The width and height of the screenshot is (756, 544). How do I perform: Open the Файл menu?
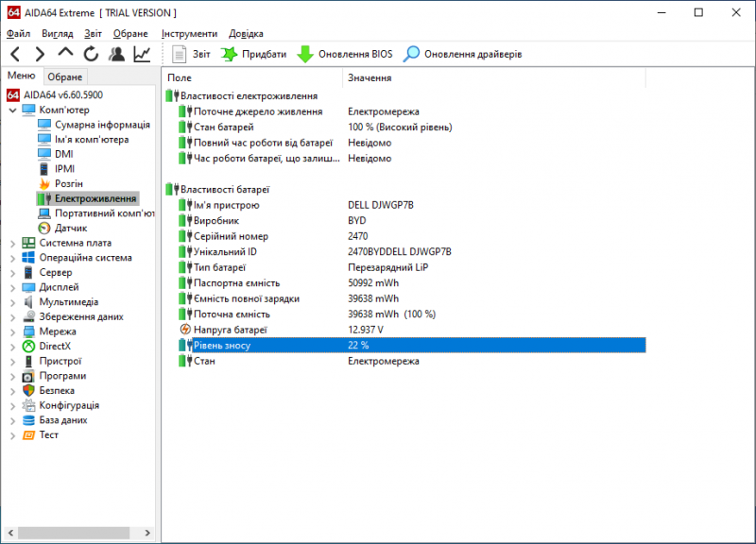pyautogui.click(x=18, y=33)
